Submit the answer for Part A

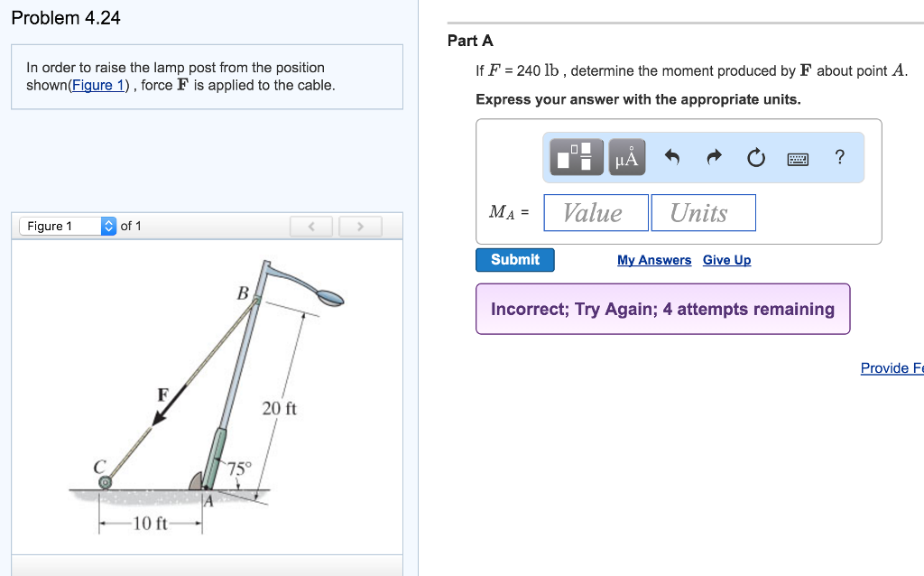click(514, 259)
